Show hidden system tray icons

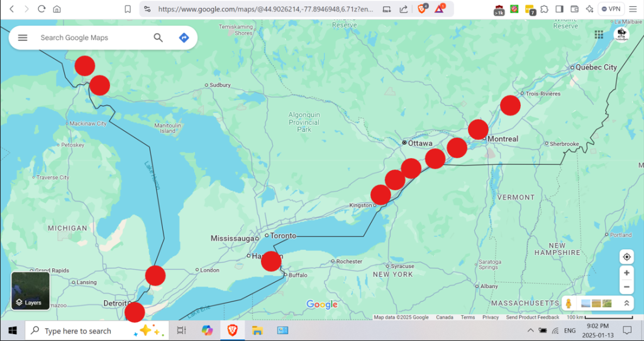tap(531, 330)
